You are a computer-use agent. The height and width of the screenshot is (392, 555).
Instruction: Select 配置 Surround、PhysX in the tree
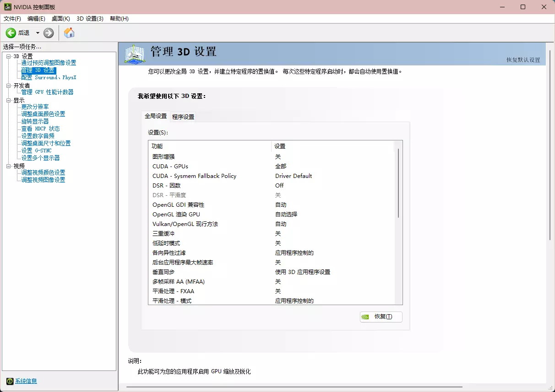pos(49,77)
